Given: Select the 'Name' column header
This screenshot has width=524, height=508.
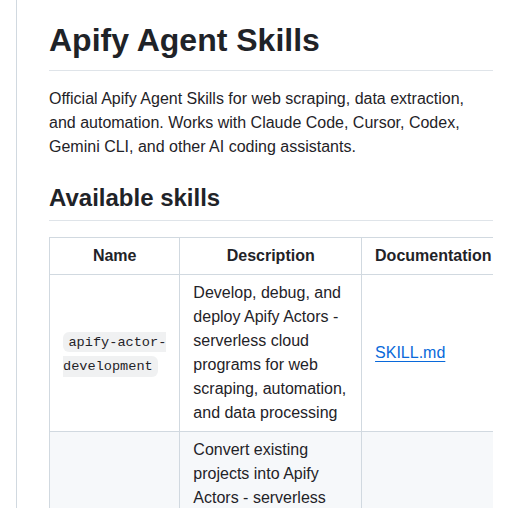Looking at the screenshot, I should tap(115, 256).
